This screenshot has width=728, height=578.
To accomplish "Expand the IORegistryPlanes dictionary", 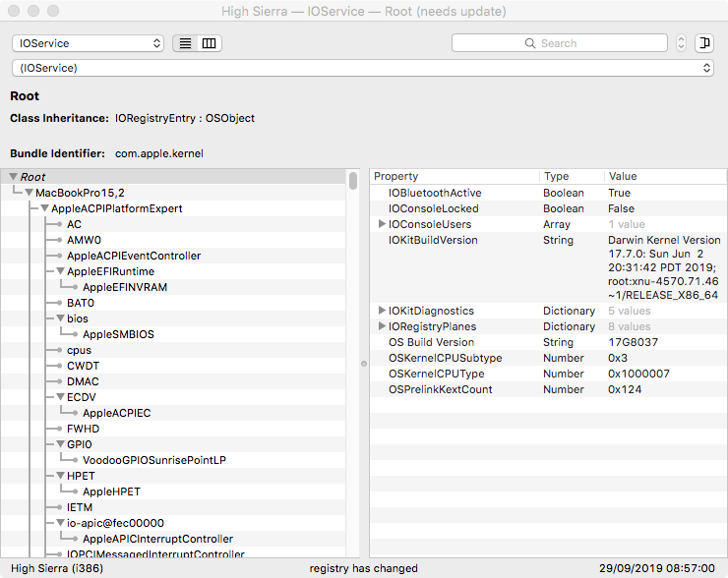I will click(382, 325).
